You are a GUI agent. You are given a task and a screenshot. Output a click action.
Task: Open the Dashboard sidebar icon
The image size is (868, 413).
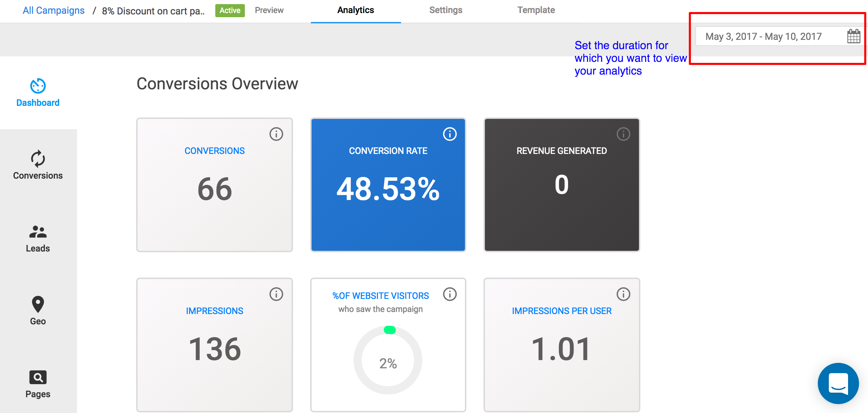click(x=38, y=86)
